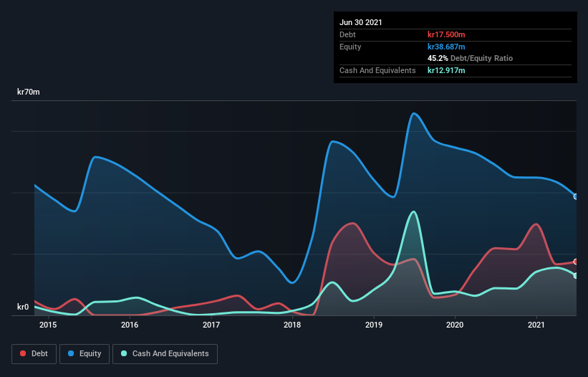The image size is (588, 377).
Task: Click the red Debt legend dot
Action: pos(23,353)
